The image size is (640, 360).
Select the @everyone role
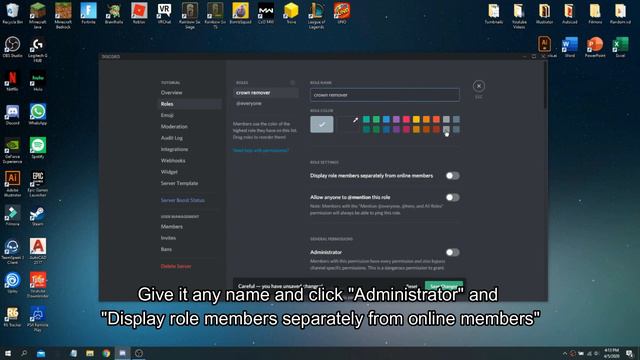point(265,104)
